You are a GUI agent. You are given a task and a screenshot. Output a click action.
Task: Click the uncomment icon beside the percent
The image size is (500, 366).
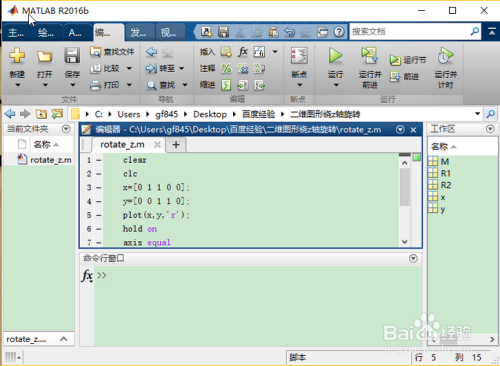(x=243, y=68)
